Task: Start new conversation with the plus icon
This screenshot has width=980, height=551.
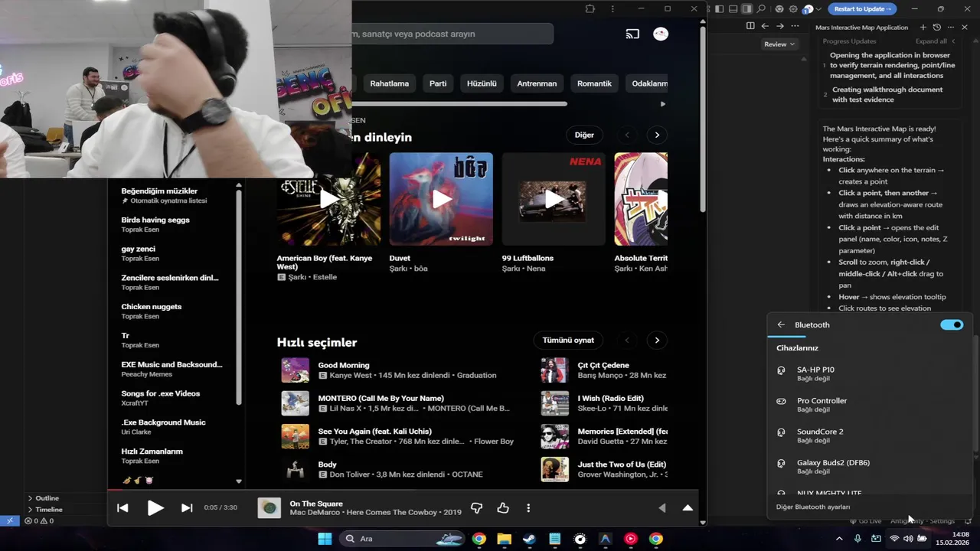Action: click(x=923, y=27)
